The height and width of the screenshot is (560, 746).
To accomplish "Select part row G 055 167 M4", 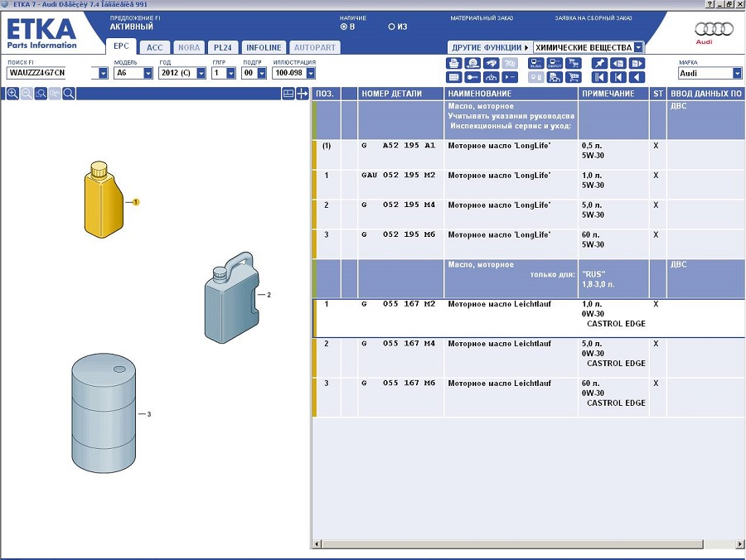I will click(x=528, y=358).
